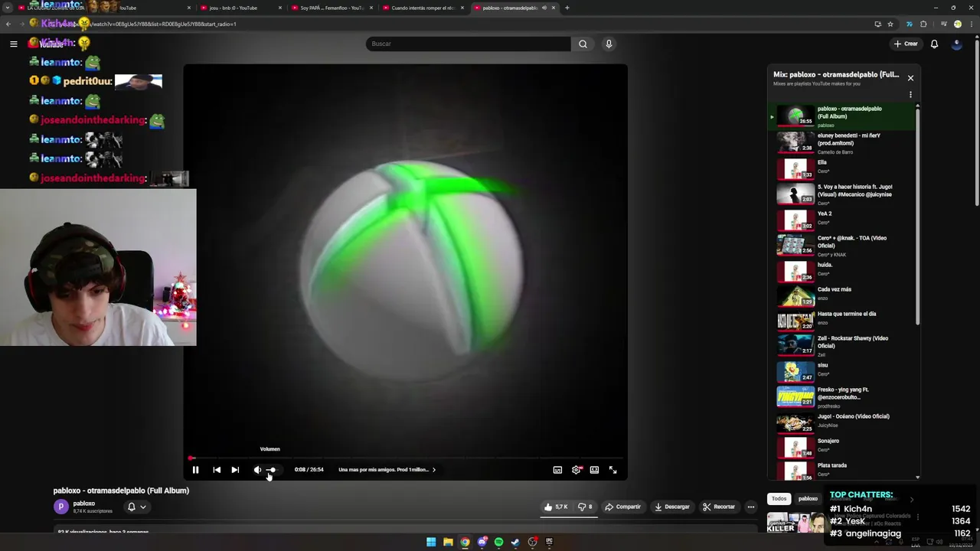Play 'YeA 2' playlist item
The width and height of the screenshot is (980, 551).
(842, 220)
